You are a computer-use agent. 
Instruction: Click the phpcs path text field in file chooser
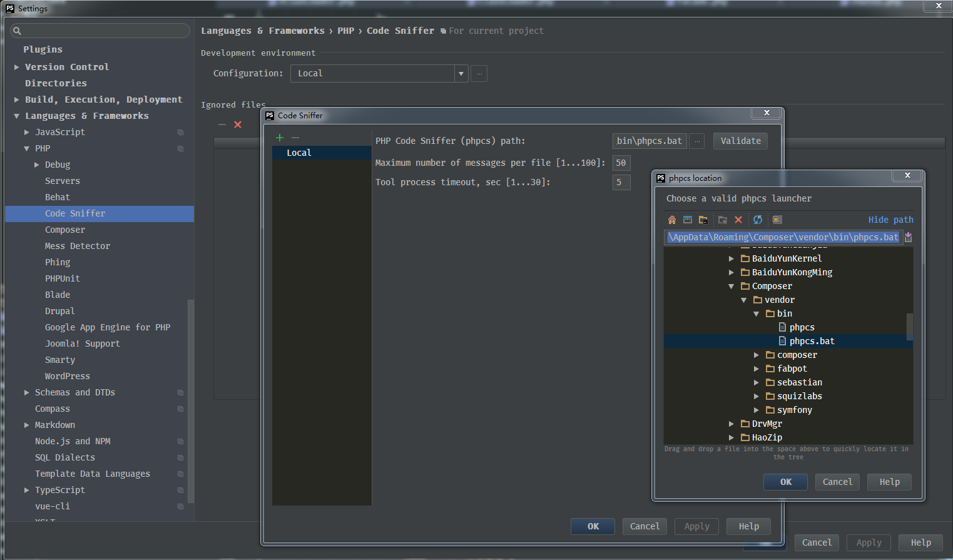(x=783, y=237)
